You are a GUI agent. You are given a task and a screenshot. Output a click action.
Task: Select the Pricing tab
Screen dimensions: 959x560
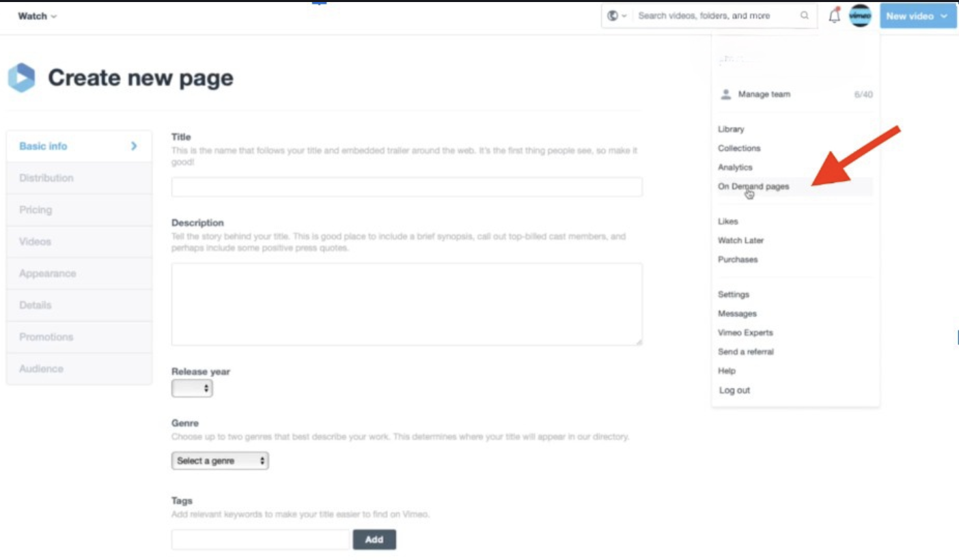36,210
